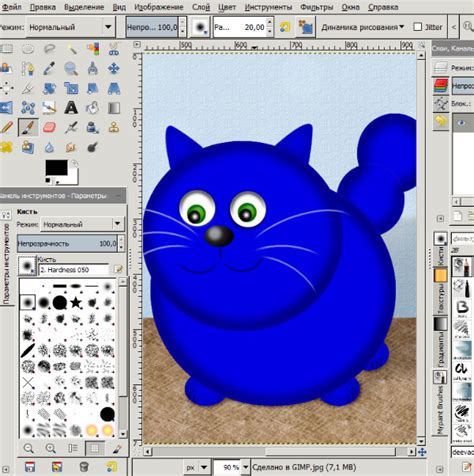
Task: Open top bar Режим Нормальный dropdown
Action: click(71, 27)
